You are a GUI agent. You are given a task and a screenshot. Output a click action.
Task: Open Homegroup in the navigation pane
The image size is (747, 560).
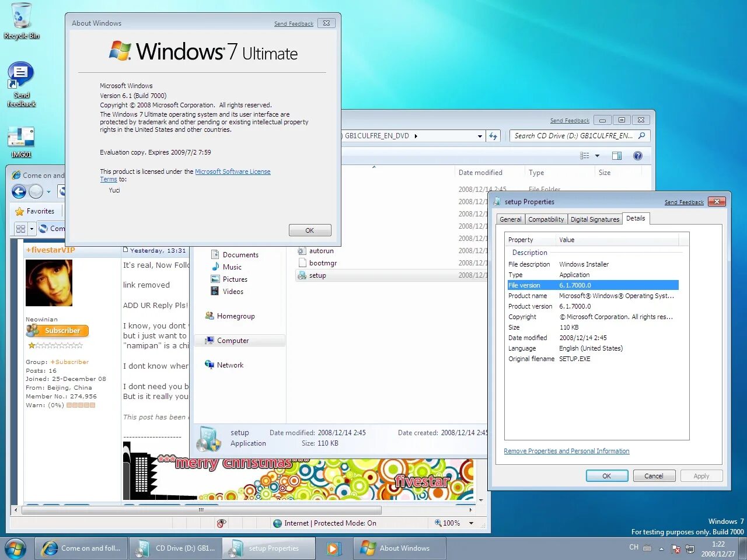[x=235, y=316]
